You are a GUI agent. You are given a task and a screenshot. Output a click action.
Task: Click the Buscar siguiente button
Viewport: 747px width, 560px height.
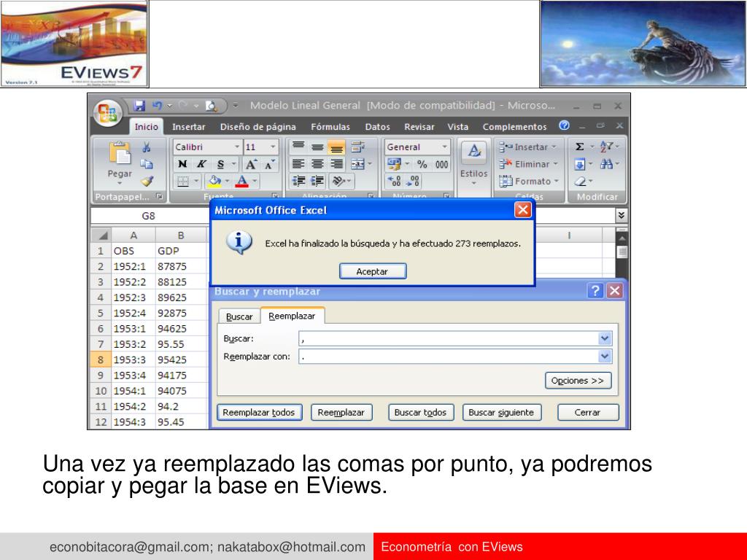tap(501, 413)
